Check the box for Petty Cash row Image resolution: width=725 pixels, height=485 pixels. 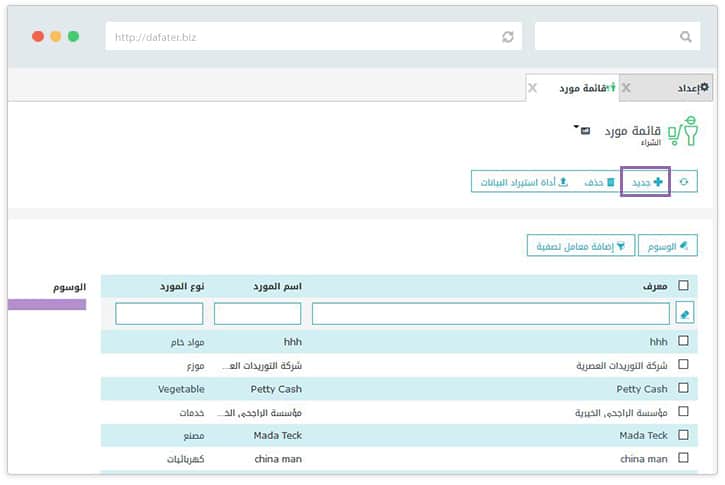point(683,388)
